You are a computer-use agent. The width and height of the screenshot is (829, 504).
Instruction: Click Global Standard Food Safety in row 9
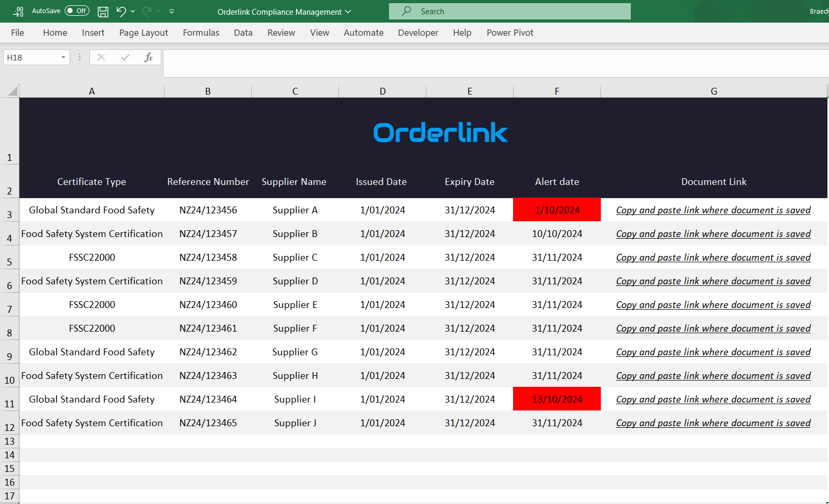[x=92, y=352]
